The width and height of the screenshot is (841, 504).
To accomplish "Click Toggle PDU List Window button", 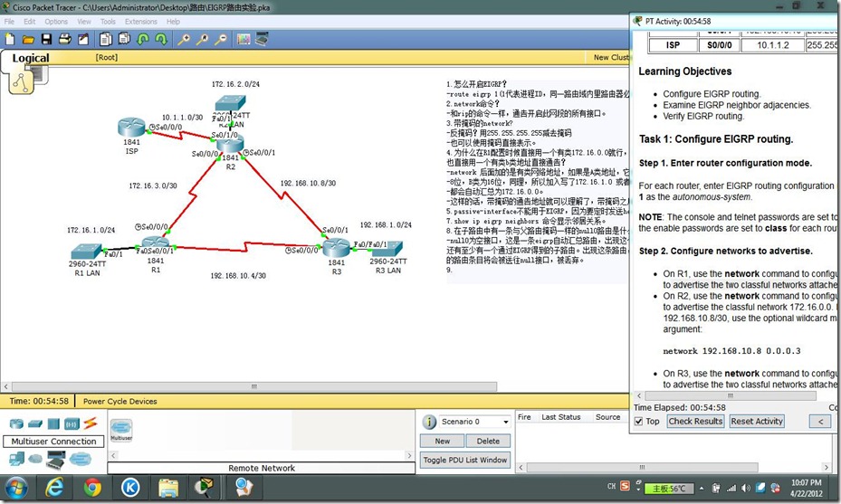I will point(465,460).
